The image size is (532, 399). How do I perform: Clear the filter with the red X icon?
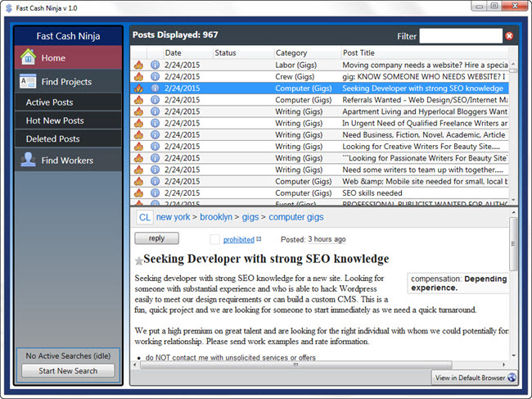[509, 36]
